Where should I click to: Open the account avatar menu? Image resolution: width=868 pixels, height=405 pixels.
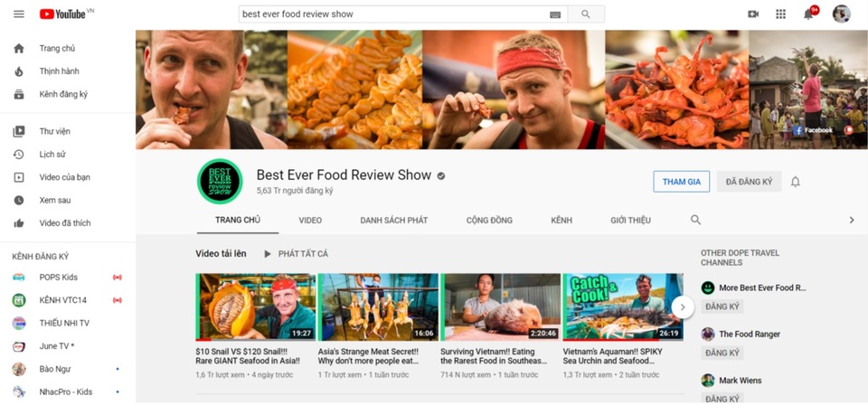pos(842,14)
